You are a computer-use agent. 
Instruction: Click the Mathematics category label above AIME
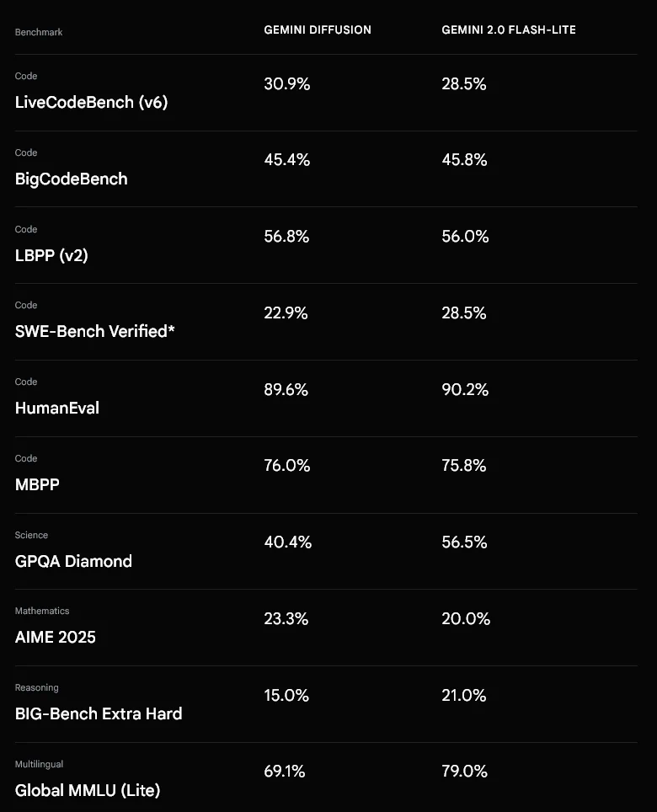click(42, 611)
